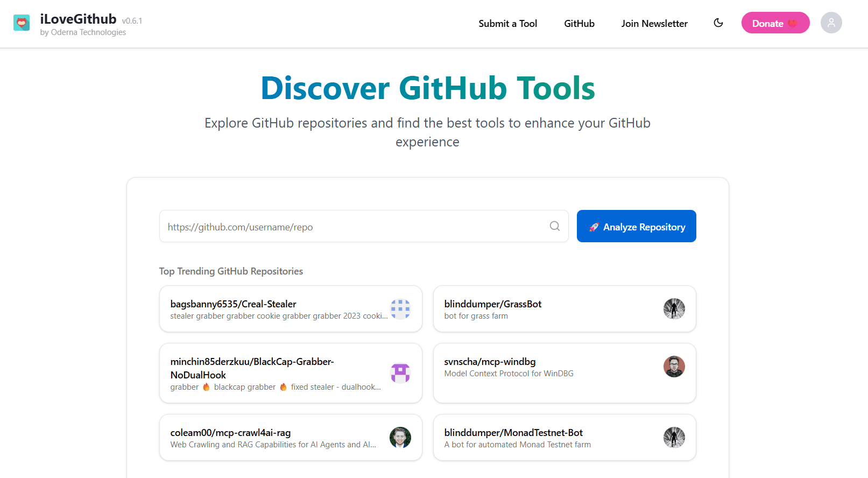Click 'Model Context Protocol for WinDBG' description
The height and width of the screenshot is (478, 868).
pos(509,374)
